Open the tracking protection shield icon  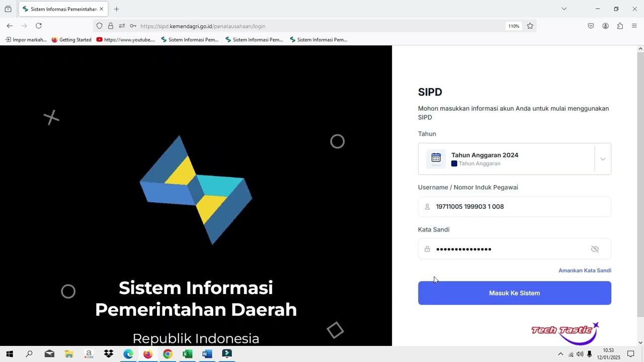coord(99,26)
